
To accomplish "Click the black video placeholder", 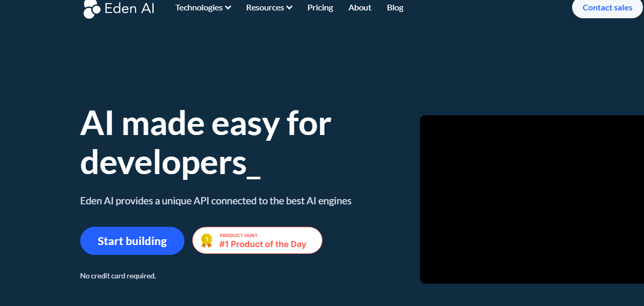I will 532,199.
